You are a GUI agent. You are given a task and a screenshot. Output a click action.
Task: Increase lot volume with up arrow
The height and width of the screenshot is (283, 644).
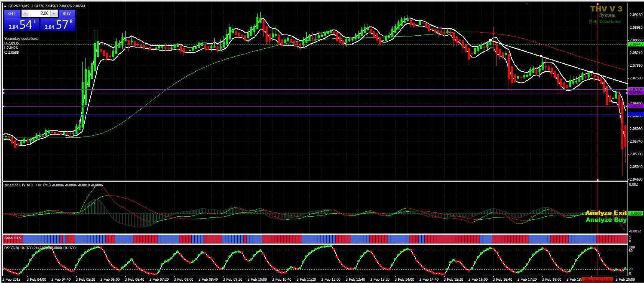click(x=54, y=13)
